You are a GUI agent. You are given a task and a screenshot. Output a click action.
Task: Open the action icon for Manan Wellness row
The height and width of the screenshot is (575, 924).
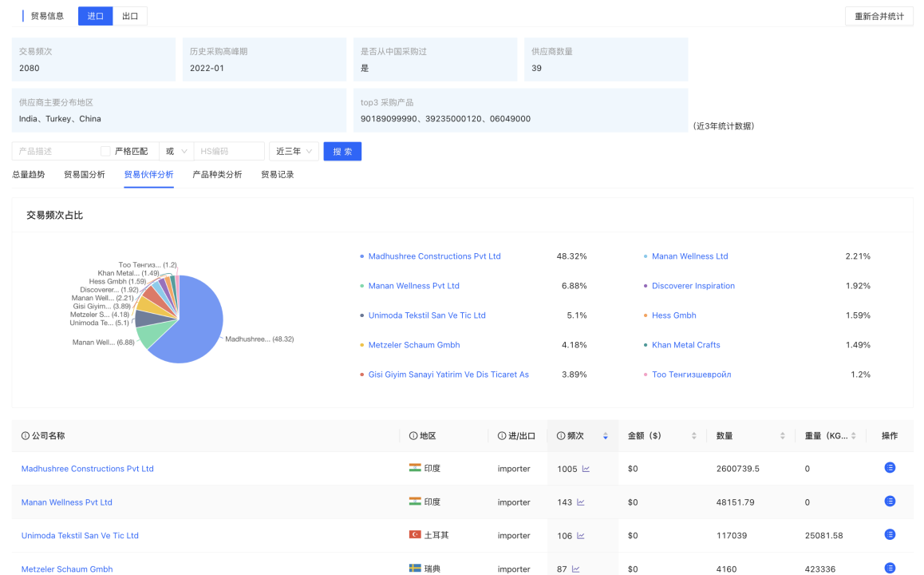coord(890,502)
